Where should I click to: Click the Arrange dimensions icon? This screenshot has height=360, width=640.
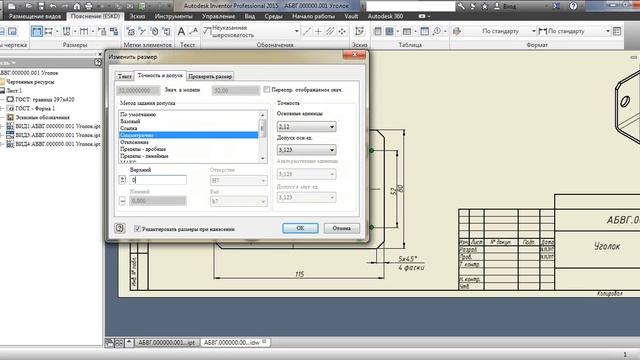(x=102, y=31)
